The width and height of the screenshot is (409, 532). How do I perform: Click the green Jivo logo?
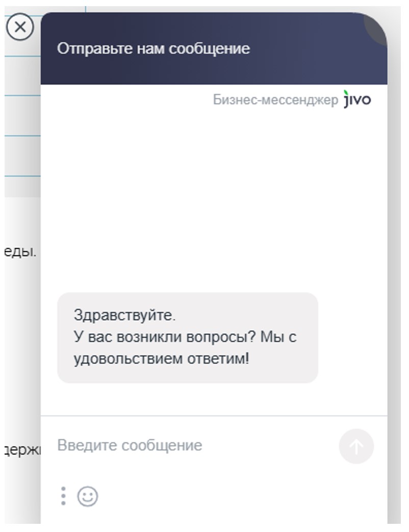point(357,100)
